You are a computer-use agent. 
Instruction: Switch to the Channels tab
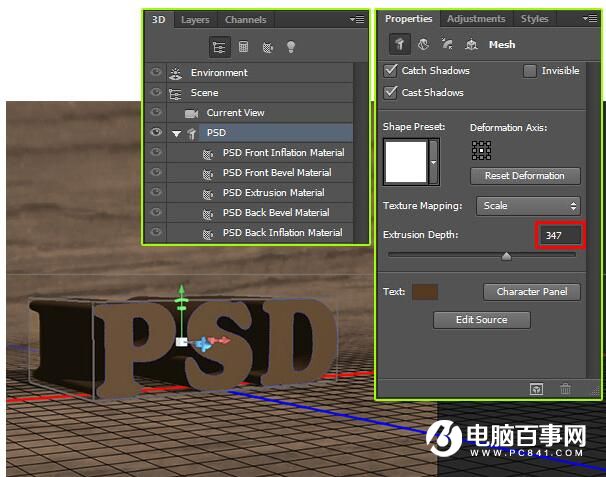point(246,20)
